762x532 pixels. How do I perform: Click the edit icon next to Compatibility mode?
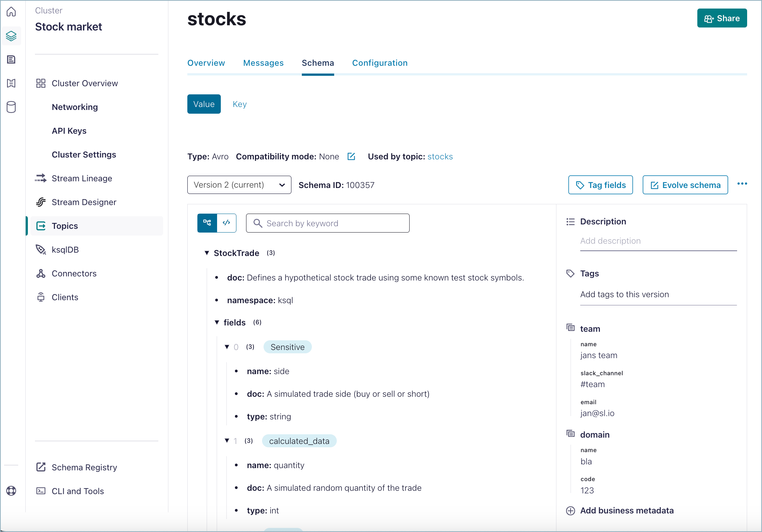point(351,156)
